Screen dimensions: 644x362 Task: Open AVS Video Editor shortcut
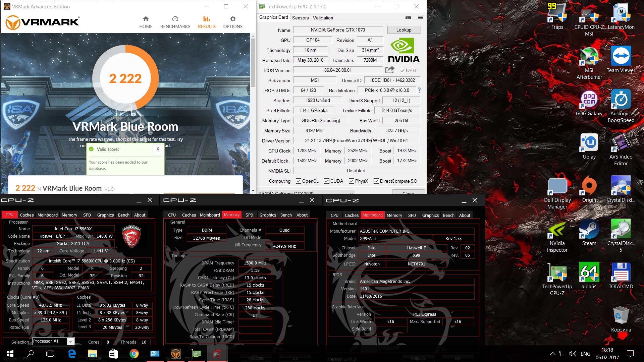621,149
